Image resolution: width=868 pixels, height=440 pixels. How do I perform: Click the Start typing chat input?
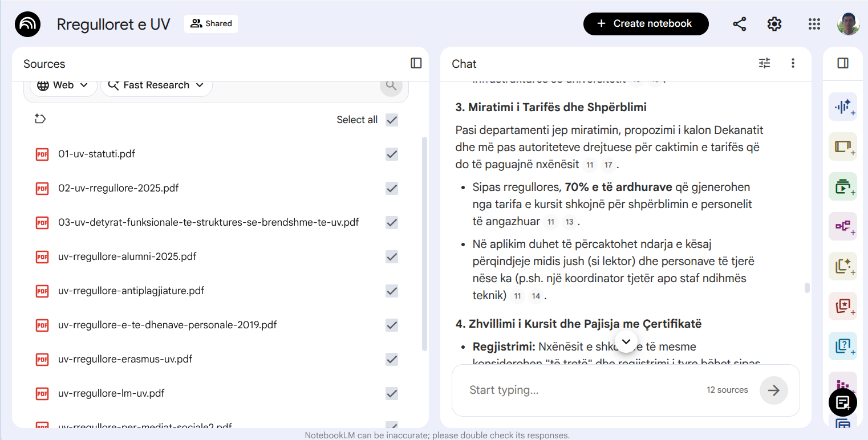582,390
